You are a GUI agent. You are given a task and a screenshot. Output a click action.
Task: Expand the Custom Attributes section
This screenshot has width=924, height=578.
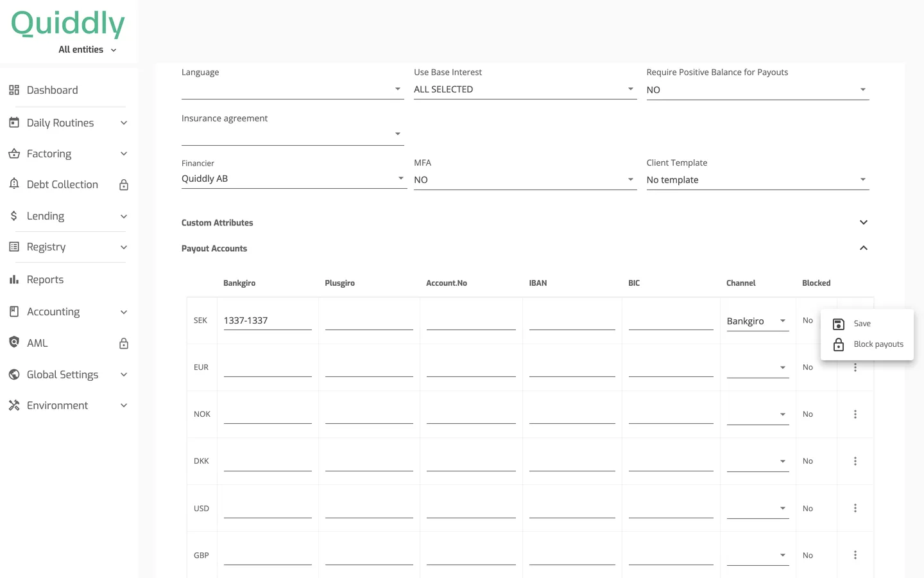click(x=864, y=222)
